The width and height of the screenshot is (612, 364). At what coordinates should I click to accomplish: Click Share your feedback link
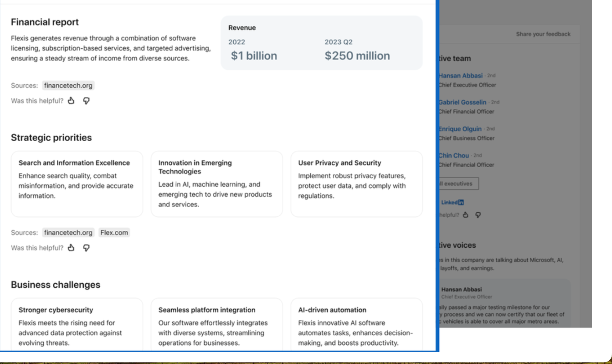543,34
